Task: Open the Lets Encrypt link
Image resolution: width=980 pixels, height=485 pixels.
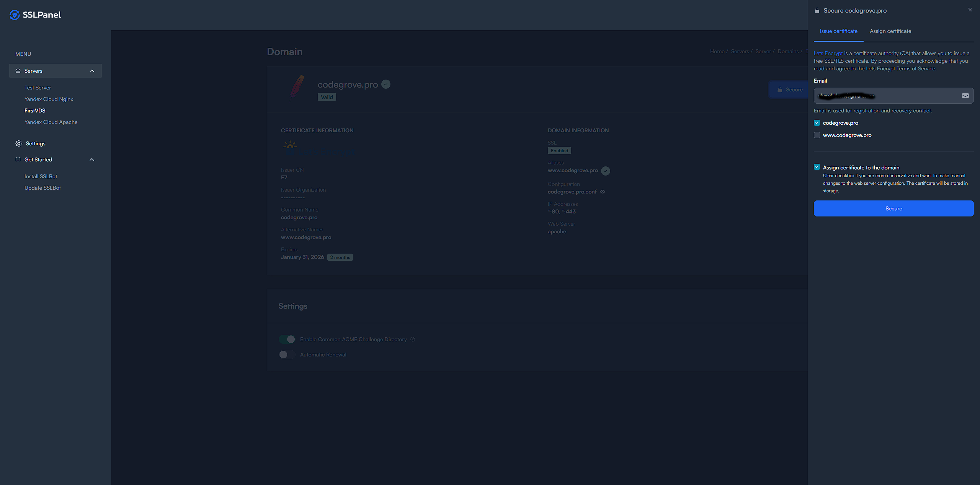Action: [x=828, y=53]
